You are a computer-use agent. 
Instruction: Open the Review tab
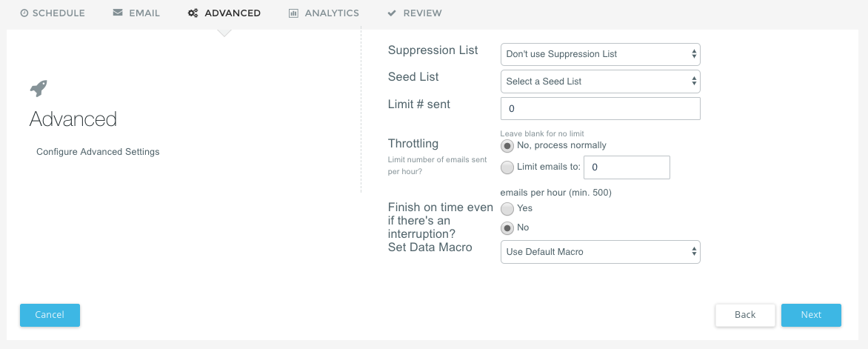pos(422,13)
